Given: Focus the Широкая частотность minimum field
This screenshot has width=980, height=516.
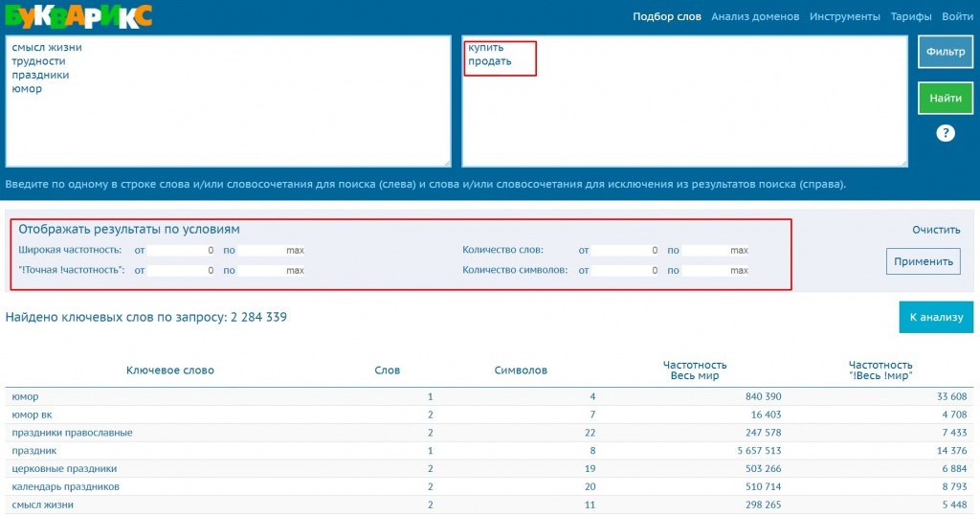Looking at the screenshot, I should coord(182,251).
